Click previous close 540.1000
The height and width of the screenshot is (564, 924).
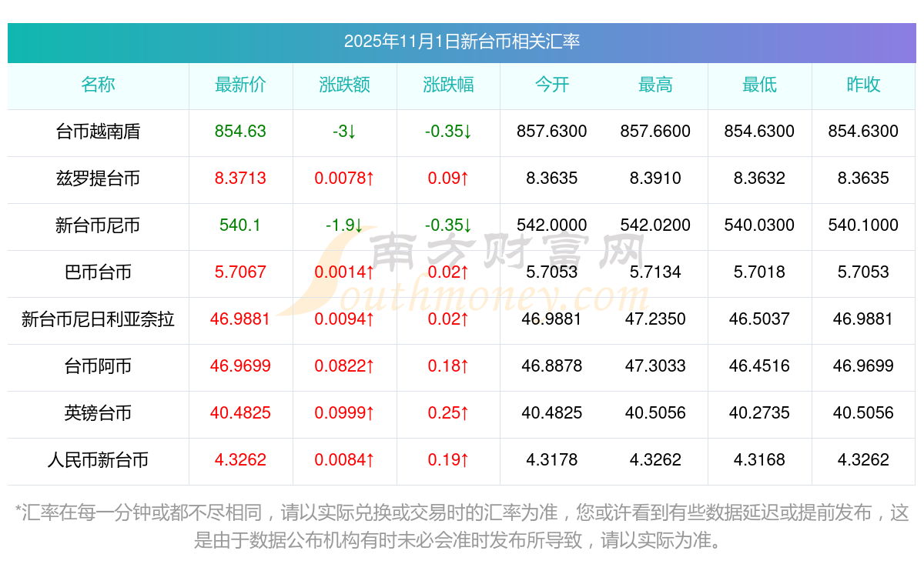[x=863, y=225]
